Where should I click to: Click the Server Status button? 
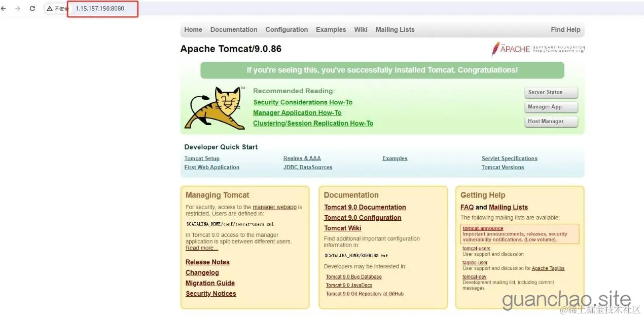click(x=551, y=93)
